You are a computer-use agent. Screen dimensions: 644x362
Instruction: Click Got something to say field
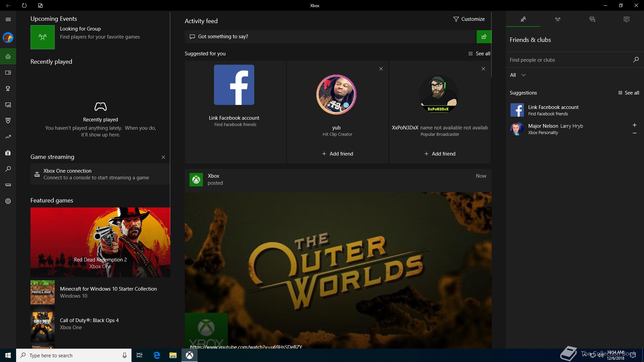coord(330,37)
